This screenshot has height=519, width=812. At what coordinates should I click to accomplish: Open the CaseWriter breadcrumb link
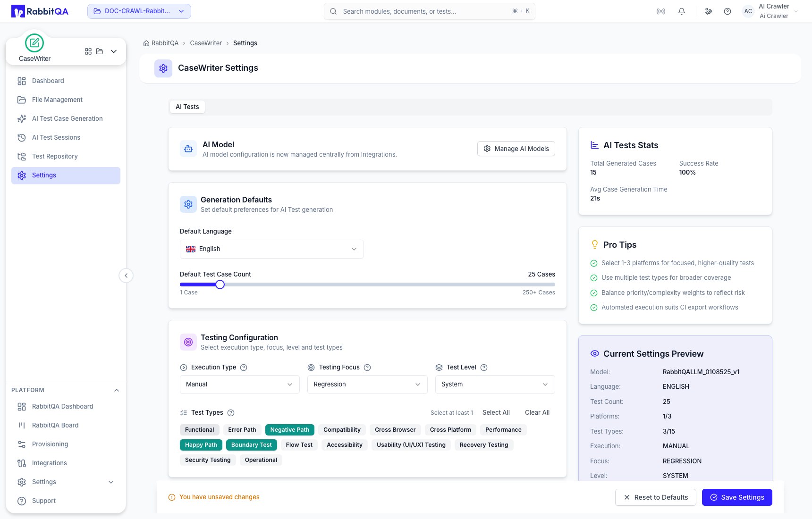coord(206,43)
